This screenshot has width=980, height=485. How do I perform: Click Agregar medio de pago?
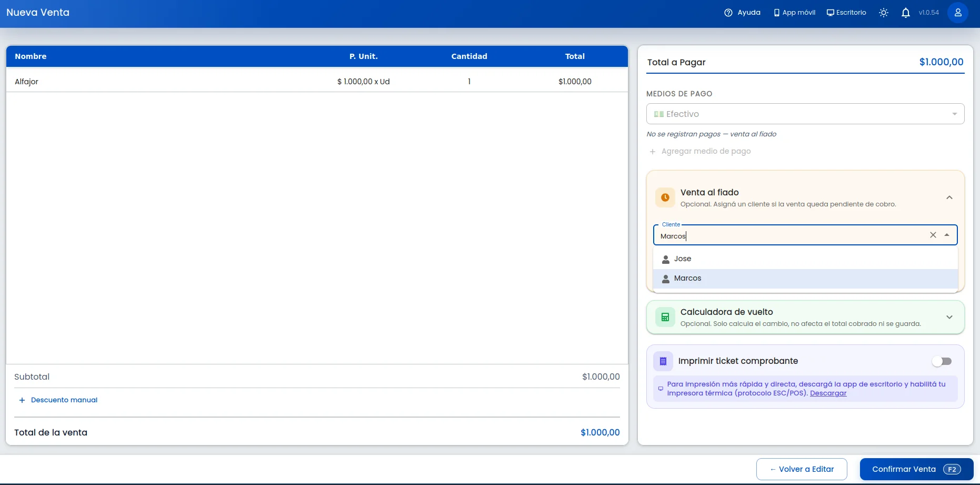[x=700, y=151]
